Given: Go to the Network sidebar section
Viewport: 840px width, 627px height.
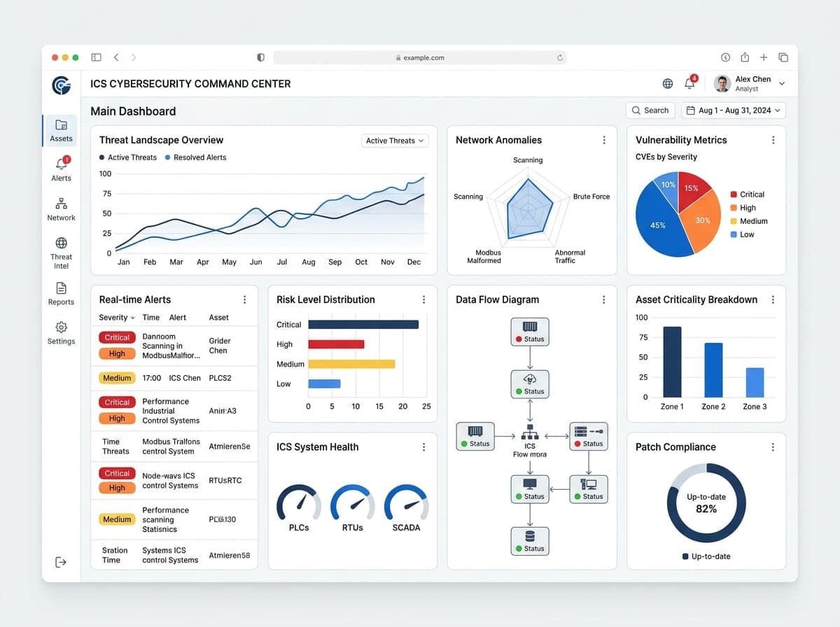Looking at the screenshot, I should (x=61, y=209).
